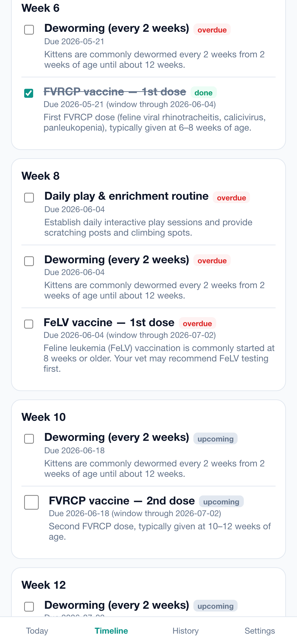Select the Week 10 section heading
The width and height of the screenshot is (297, 644).
[x=44, y=417]
